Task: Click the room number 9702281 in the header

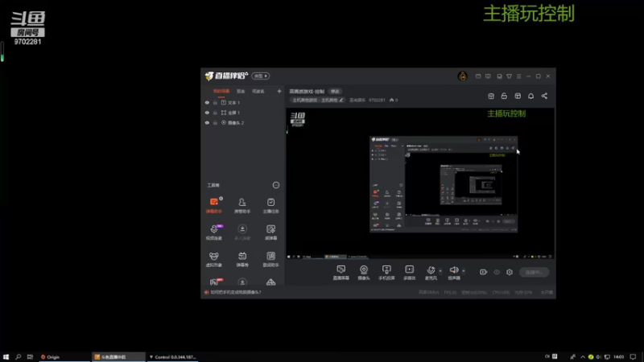Action: (377, 100)
